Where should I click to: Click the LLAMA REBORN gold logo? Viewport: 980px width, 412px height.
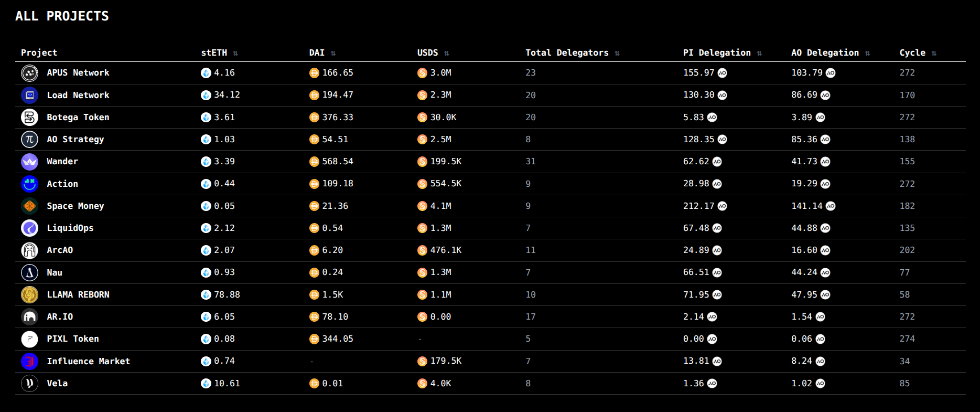(29, 294)
